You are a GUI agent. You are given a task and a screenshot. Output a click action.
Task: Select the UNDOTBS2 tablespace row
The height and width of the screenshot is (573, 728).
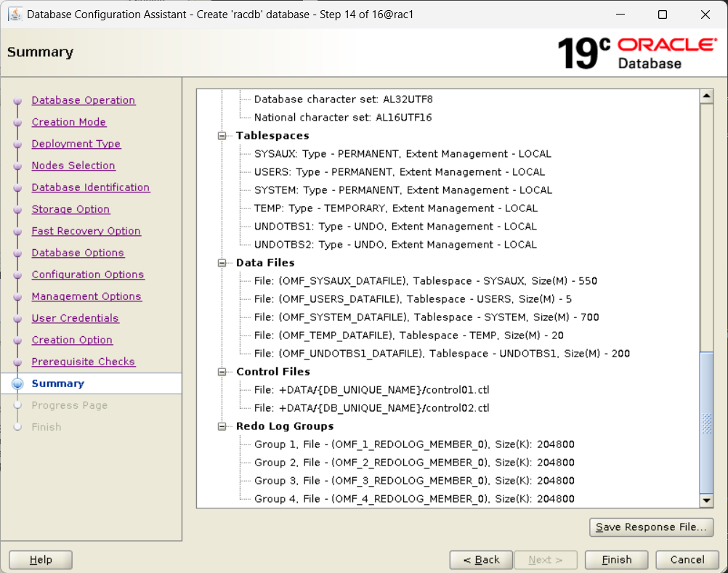[395, 245]
